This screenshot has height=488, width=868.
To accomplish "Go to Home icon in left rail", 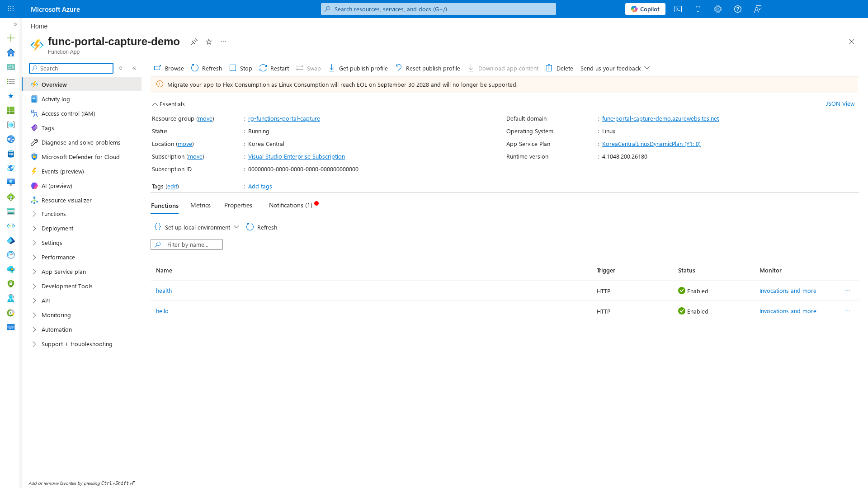I will click(11, 52).
